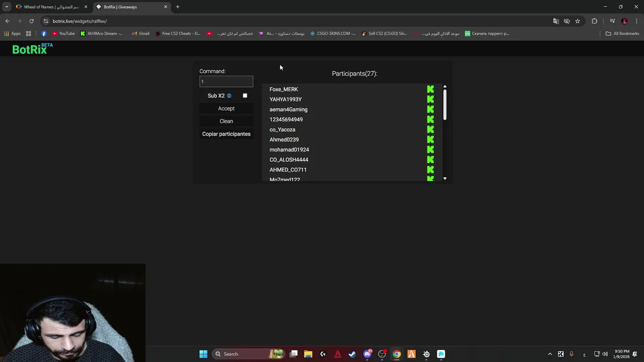644x362 pixels.
Task: Click Kick icon beside YAHYA1993Y
Action: click(x=430, y=100)
